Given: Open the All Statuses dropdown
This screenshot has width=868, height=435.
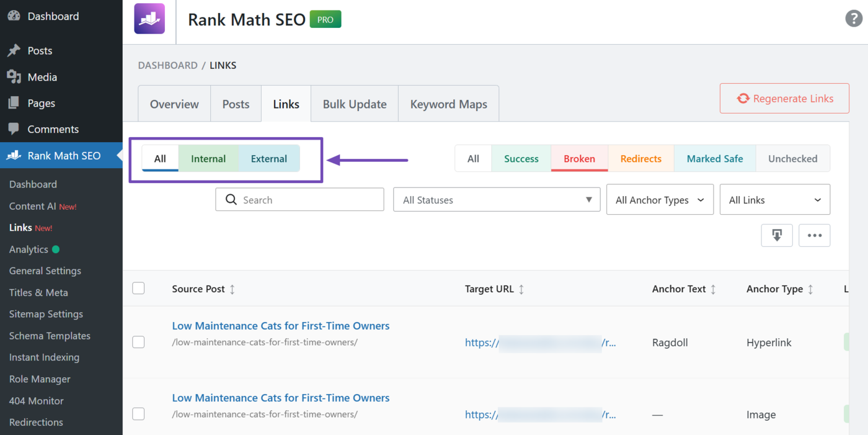Looking at the screenshot, I should (496, 199).
